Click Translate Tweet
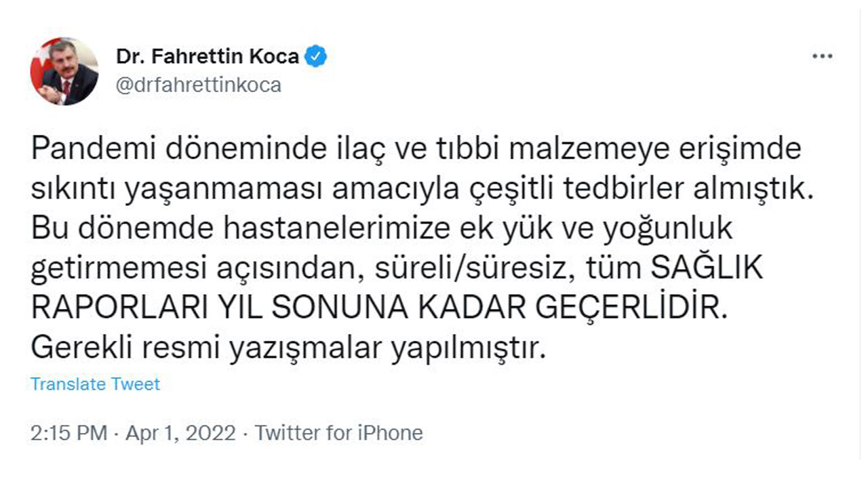This screenshot has width=868, height=477. click(95, 383)
